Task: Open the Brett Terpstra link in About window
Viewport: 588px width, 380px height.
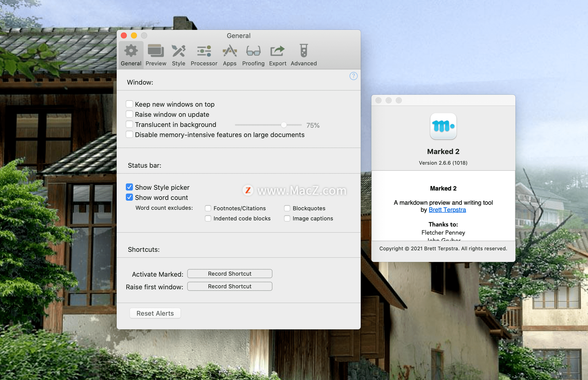Action: pyautogui.click(x=447, y=210)
